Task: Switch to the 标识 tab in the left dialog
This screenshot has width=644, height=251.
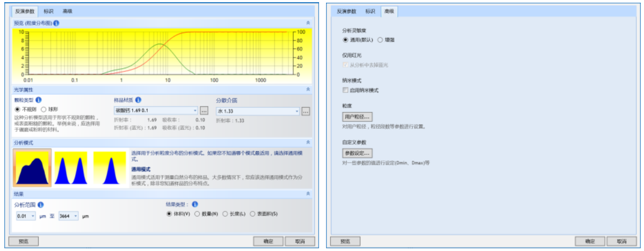Action: (48, 11)
